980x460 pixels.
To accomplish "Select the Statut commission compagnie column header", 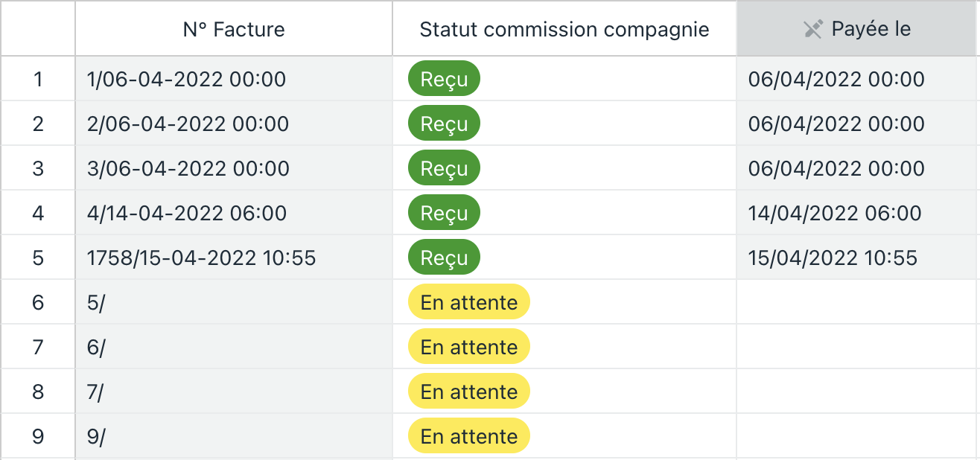I will 564,28.
